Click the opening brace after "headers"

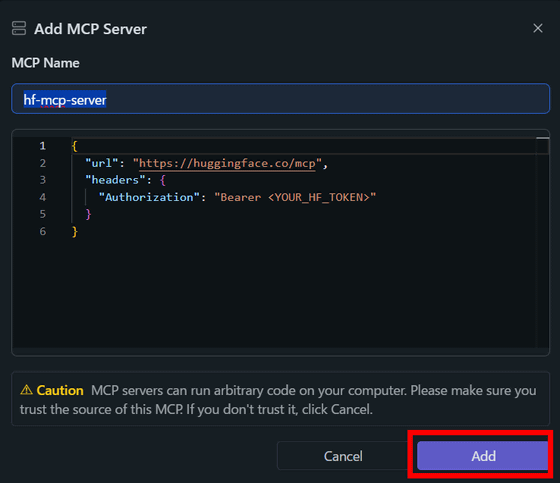click(163, 180)
